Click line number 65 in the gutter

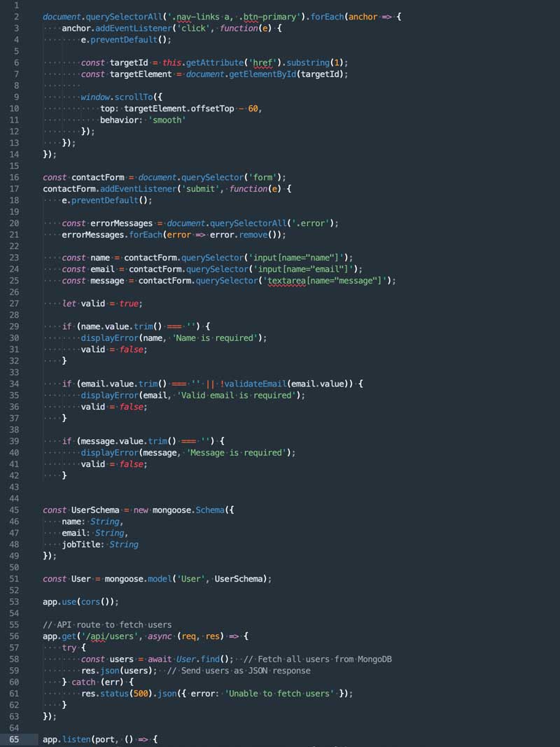point(14,739)
